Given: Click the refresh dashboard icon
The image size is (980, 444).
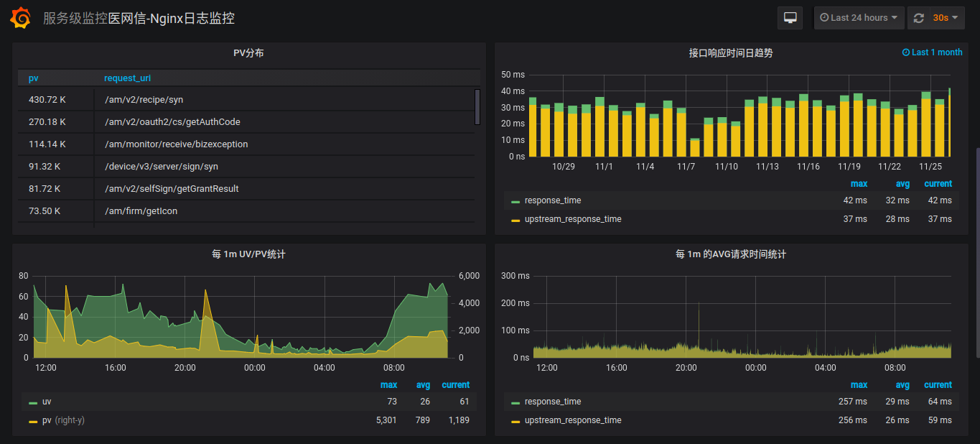Looking at the screenshot, I should [x=918, y=18].
